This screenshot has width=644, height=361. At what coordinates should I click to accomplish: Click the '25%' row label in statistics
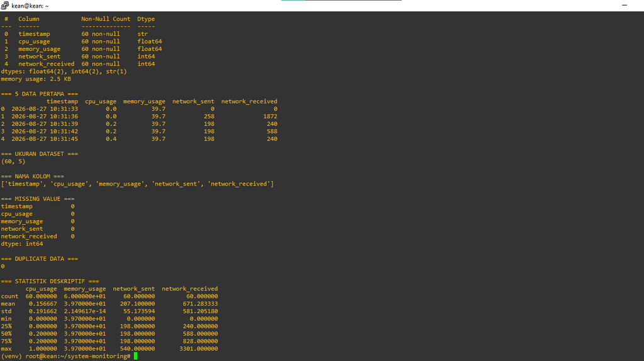(6, 326)
